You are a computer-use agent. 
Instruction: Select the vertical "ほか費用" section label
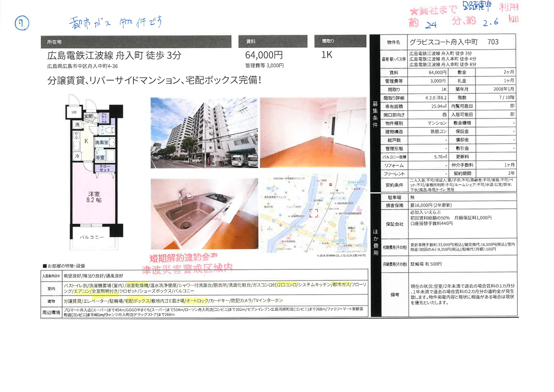click(376, 242)
